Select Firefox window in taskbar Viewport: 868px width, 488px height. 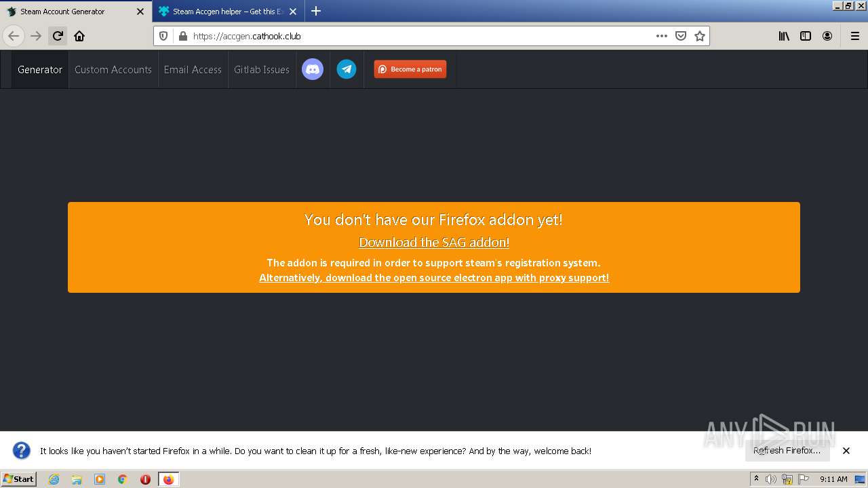[168, 479]
